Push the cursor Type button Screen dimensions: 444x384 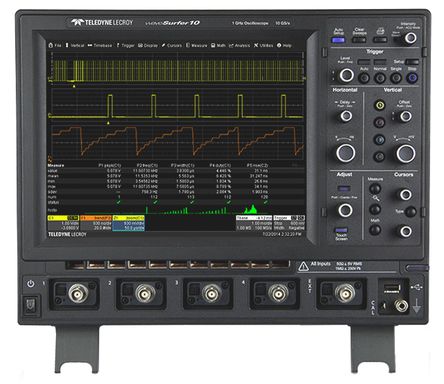(x=411, y=211)
